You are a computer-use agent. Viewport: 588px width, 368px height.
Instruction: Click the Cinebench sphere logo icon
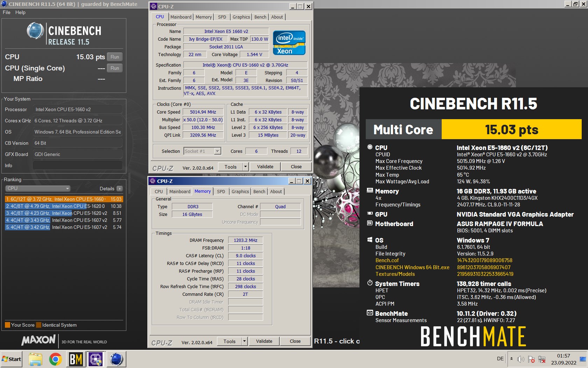pyautogui.click(x=35, y=30)
